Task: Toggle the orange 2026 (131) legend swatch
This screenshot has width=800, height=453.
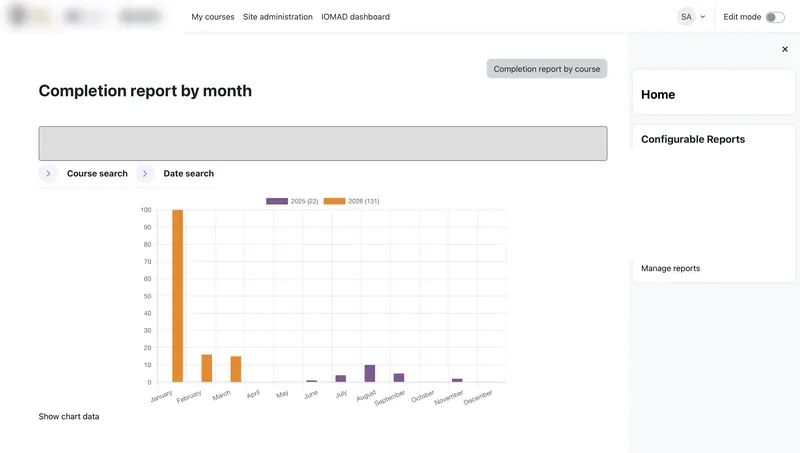Action: click(334, 201)
